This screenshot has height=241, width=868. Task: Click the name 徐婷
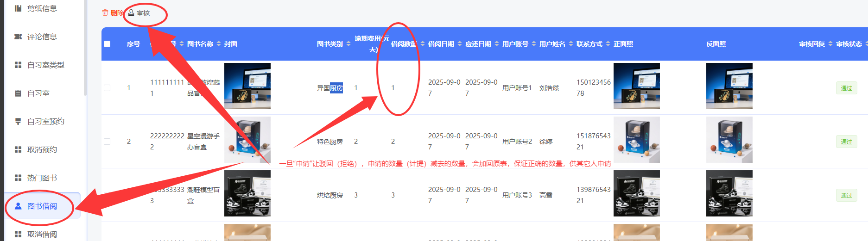click(546, 142)
